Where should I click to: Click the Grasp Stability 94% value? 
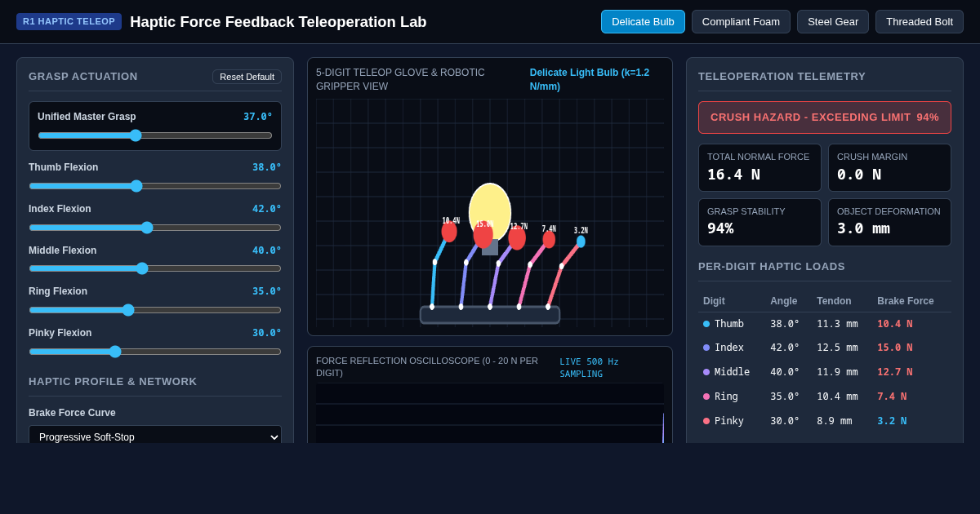[x=720, y=228]
